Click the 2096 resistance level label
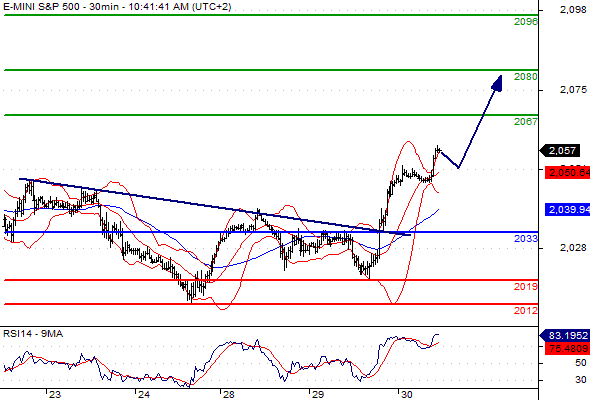The image size is (590, 400). [x=526, y=22]
